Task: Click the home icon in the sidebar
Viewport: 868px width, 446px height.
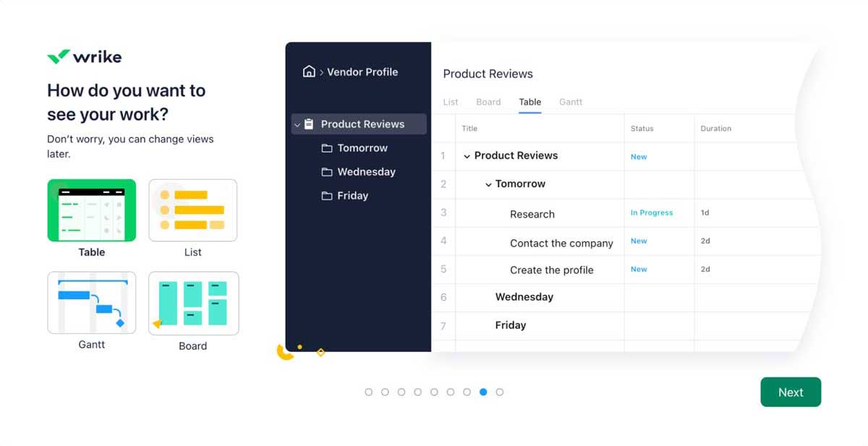Action: (x=311, y=72)
